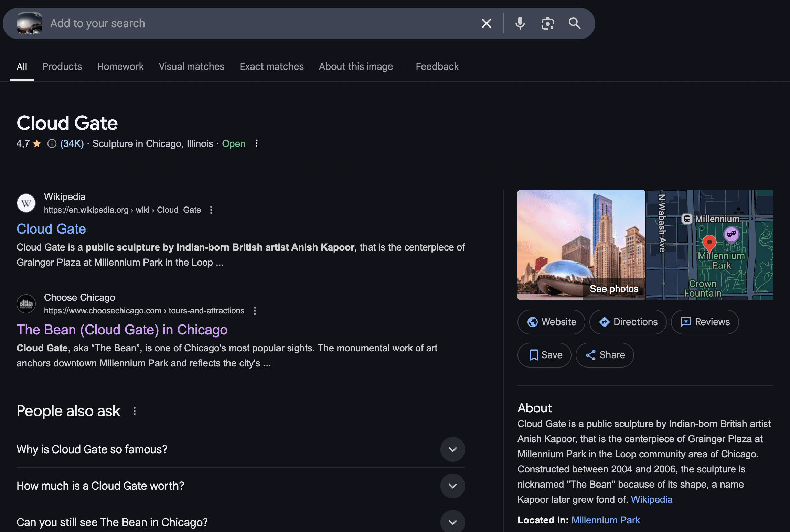Screen dimensions: 790x532
Task: Open the Exact matches tab
Action: [x=271, y=66]
